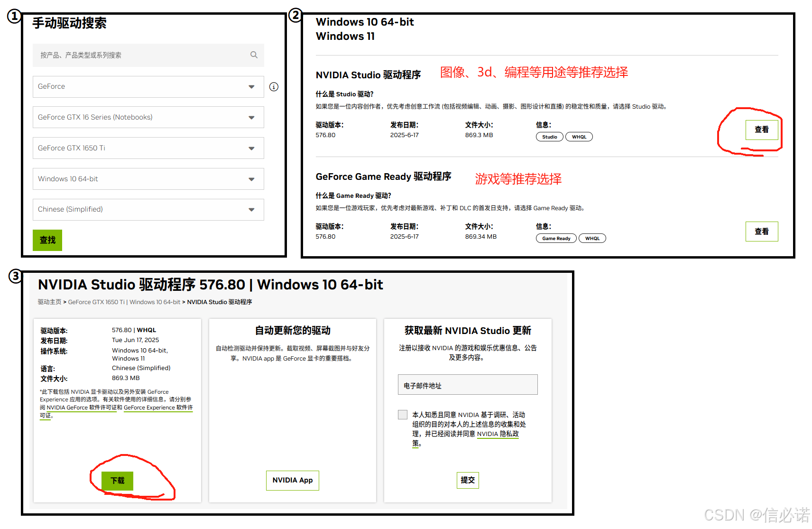
Task: Select the WHQL tag beside Studio
Action: point(579,137)
